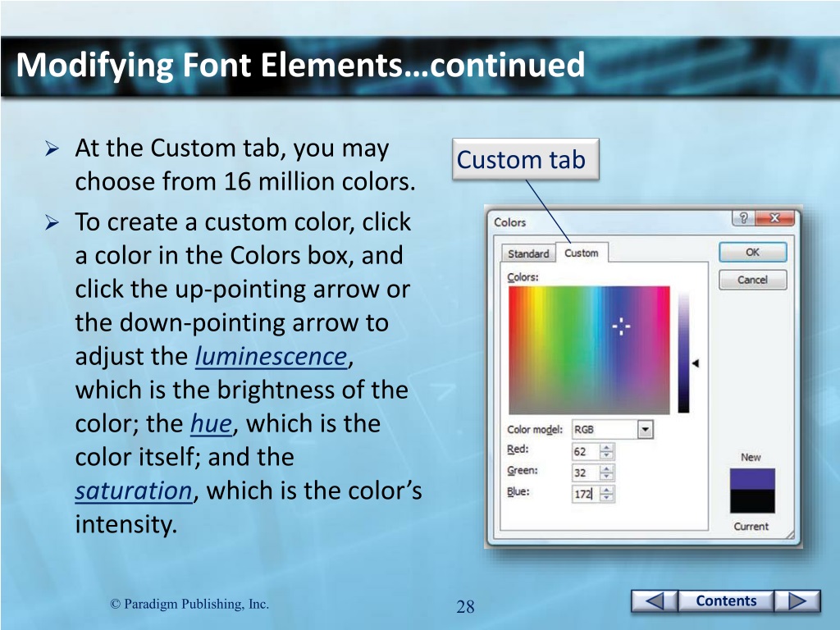Image resolution: width=840 pixels, height=630 pixels.
Task: Click the Color model label
Action: click(x=535, y=430)
